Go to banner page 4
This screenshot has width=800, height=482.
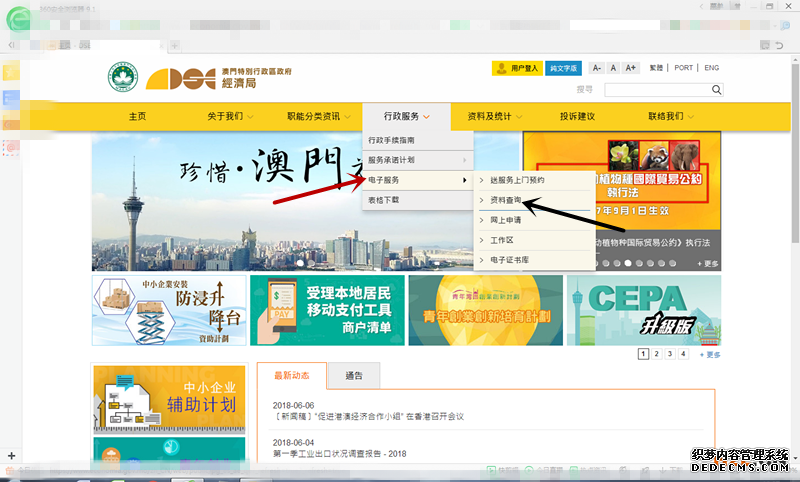click(x=683, y=353)
